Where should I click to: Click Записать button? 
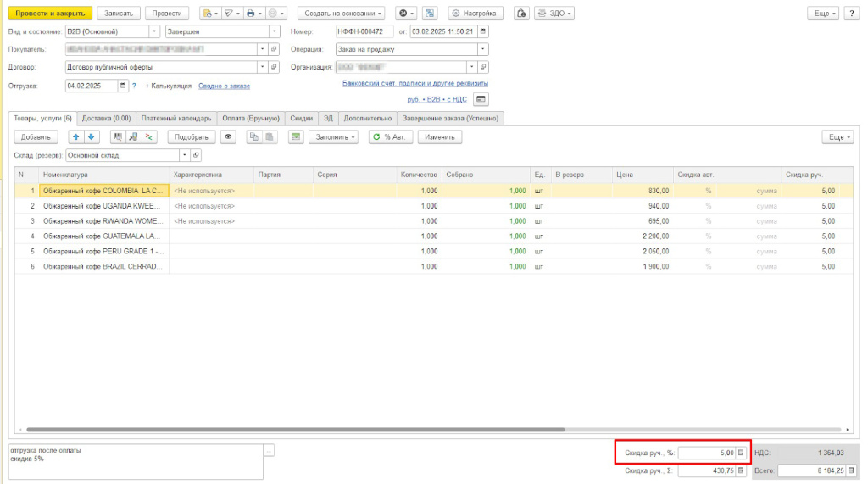(119, 14)
